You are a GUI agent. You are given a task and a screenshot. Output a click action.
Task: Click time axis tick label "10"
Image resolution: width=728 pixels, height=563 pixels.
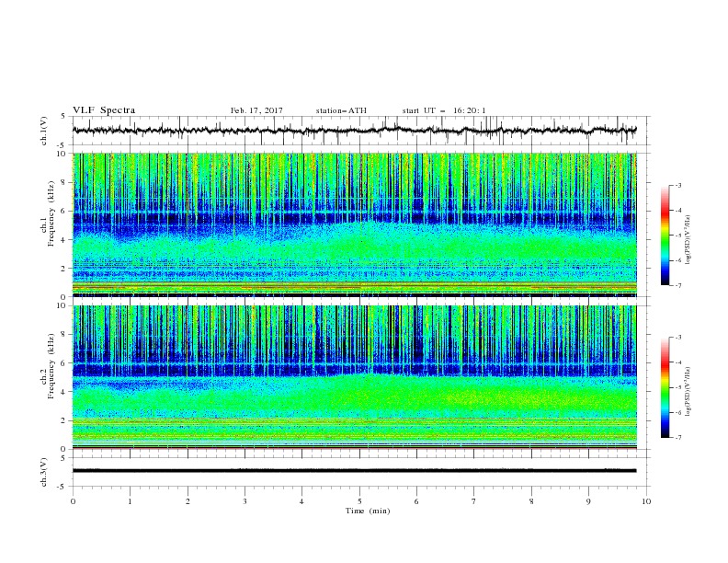[646, 501]
